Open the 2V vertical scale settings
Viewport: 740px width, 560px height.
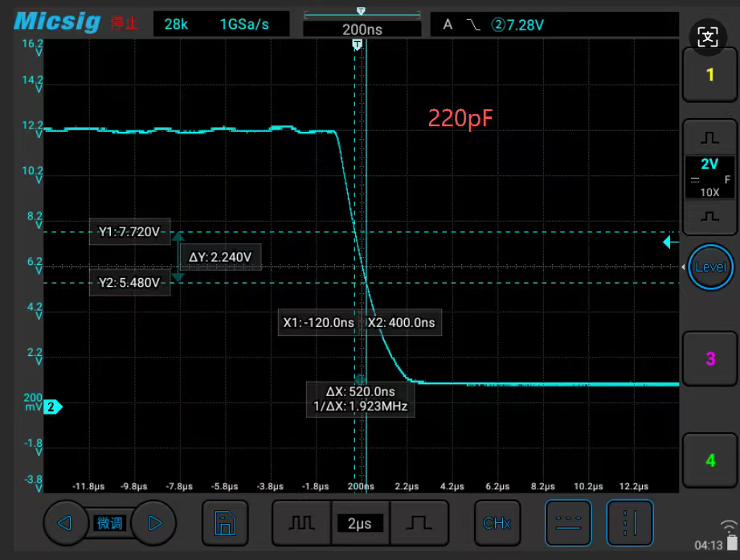709,177
